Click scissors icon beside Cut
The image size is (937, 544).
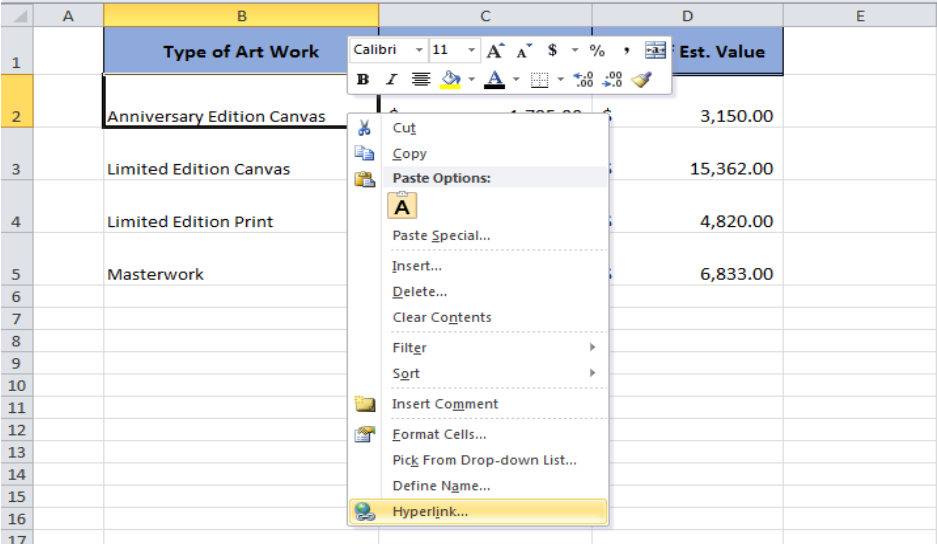point(364,127)
